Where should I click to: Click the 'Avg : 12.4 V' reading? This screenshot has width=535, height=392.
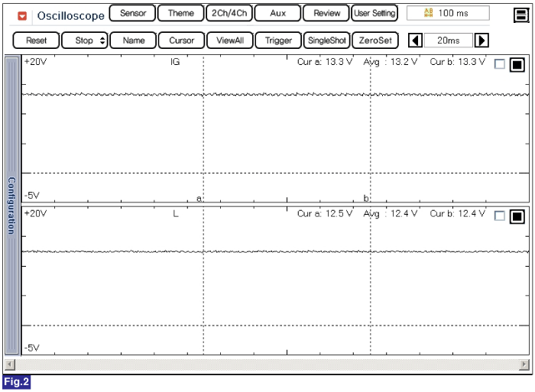[391, 214]
